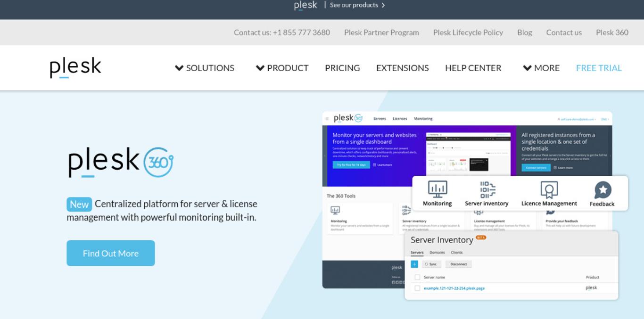Viewport: 644px width, 319px height.
Task: Click the Licence Management certificate icon
Action: point(549,190)
